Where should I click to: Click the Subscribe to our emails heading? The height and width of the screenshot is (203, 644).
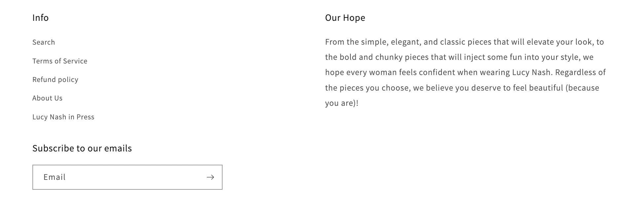pos(82,148)
